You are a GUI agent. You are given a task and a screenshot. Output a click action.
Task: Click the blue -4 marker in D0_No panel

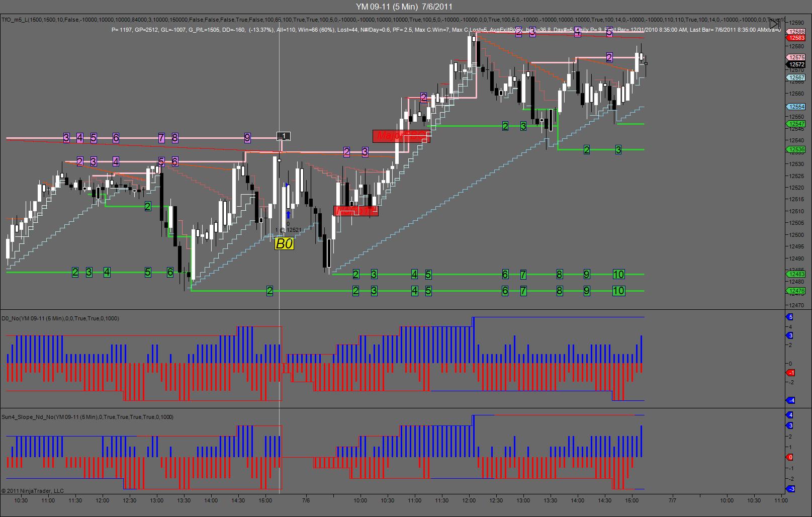[x=790, y=400]
